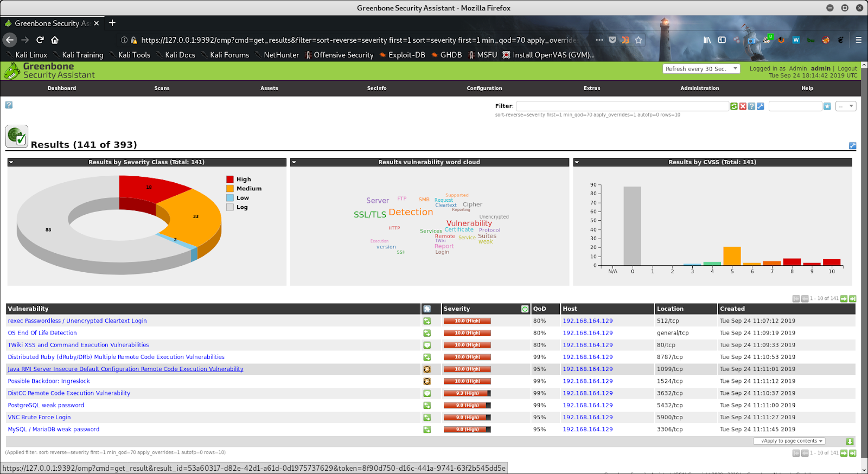Open the saved filter selector dropdown

pos(846,106)
